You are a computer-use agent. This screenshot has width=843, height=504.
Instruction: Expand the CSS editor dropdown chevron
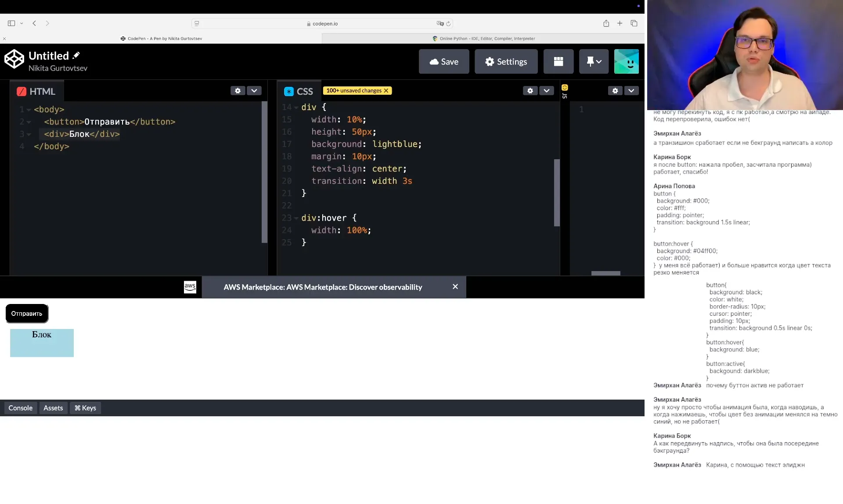[x=547, y=91]
